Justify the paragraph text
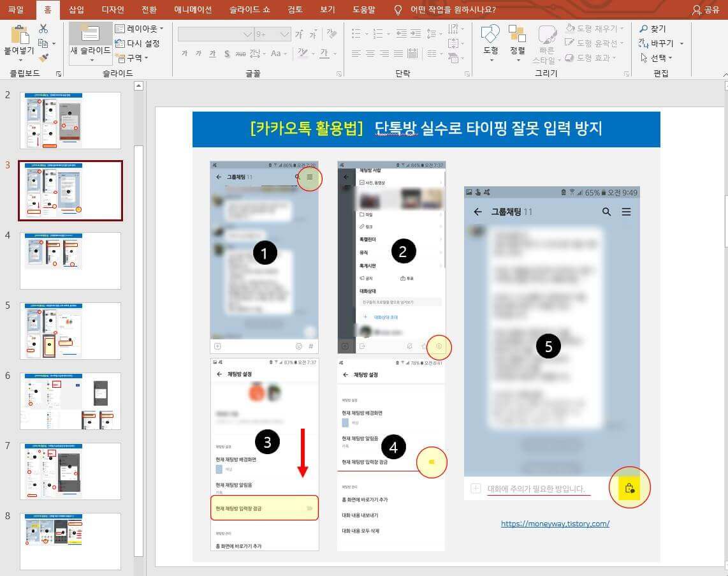The height and width of the screenshot is (576, 728). coord(398,54)
